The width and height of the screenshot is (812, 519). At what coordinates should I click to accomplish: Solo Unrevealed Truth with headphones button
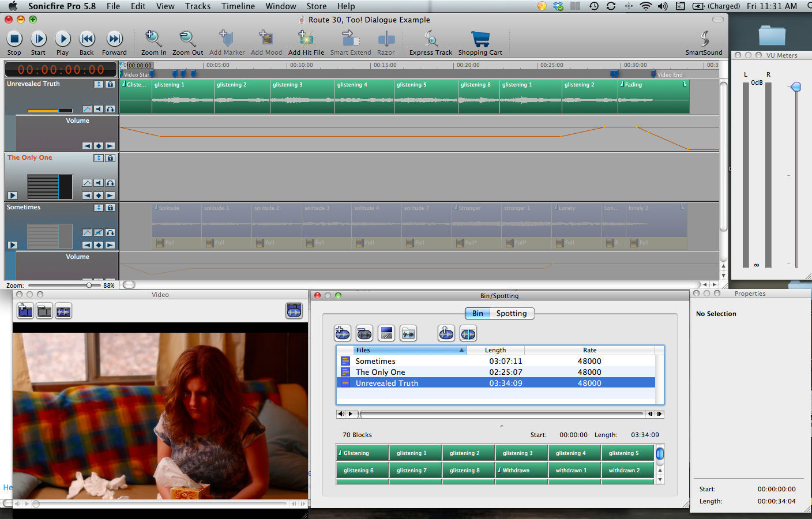click(x=110, y=109)
